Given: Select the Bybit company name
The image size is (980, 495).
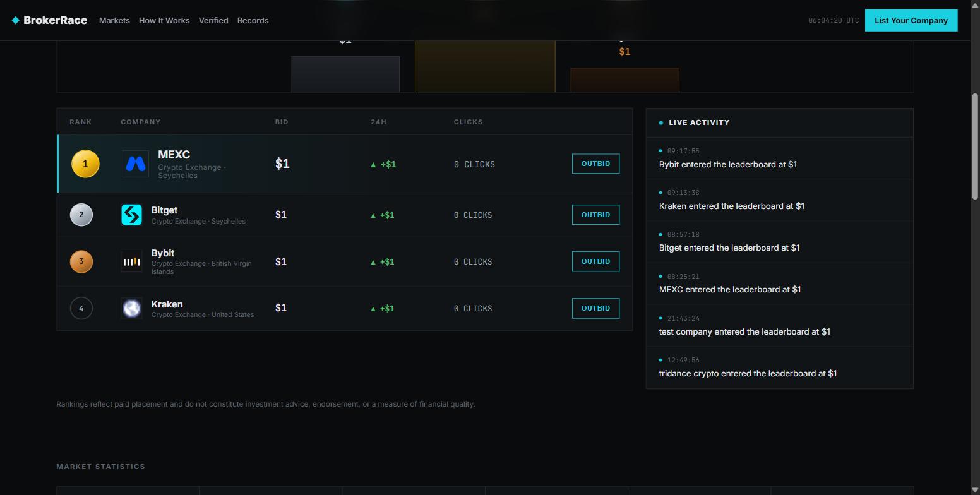Looking at the screenshot, I should (163, 253).
